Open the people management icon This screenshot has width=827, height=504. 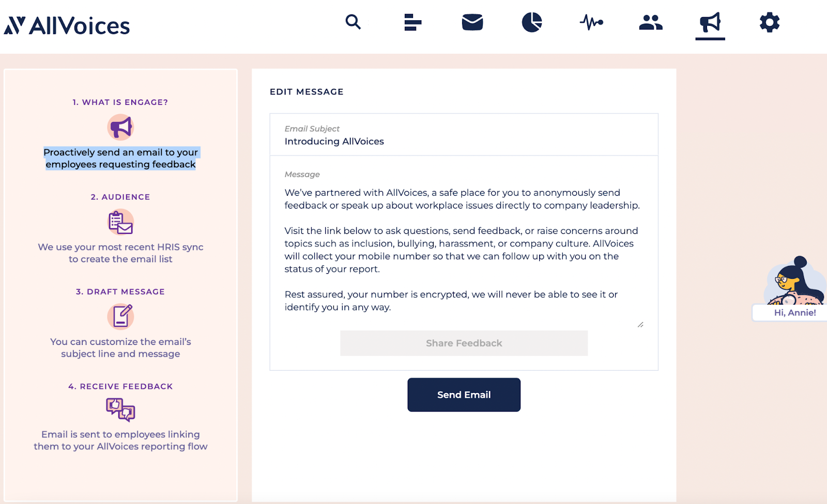click(650, 22)
